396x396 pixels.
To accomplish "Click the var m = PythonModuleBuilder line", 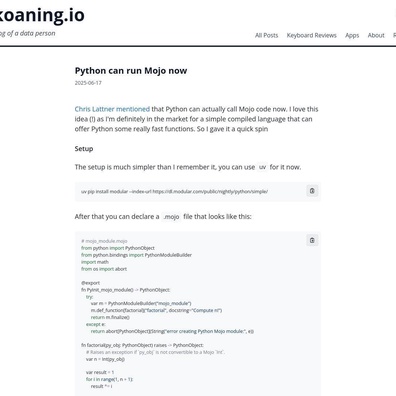I will coord(141,303).
